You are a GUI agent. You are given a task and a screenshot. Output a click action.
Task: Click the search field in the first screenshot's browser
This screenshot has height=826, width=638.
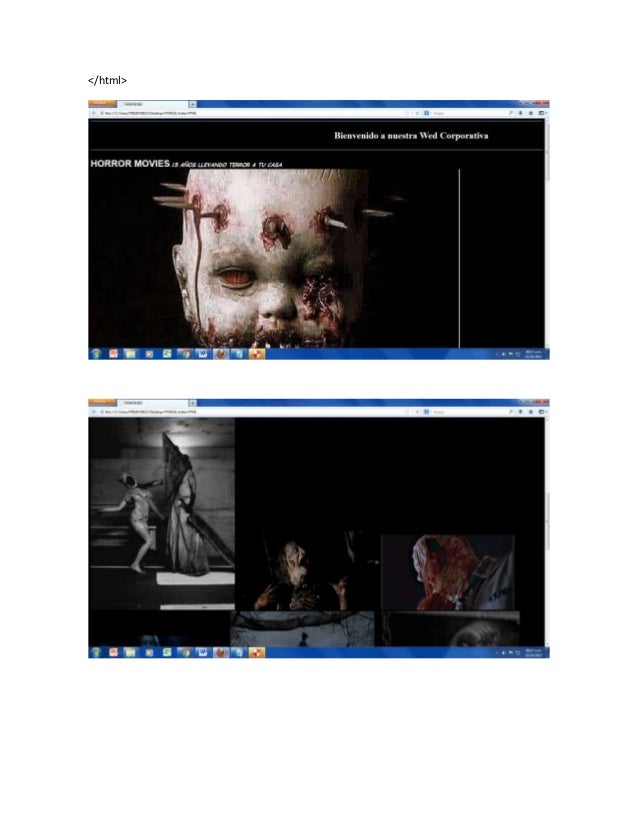464,113
